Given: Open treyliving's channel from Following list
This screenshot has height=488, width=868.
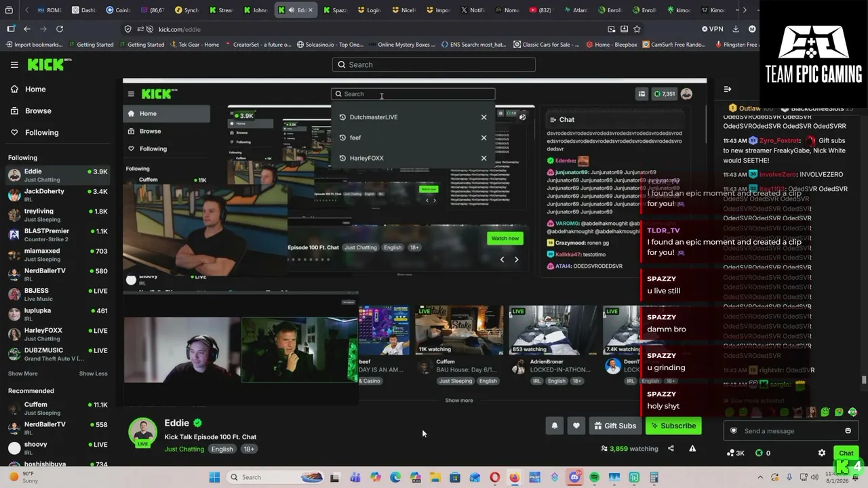Looking at the screenshot, I should click(57, 215).
